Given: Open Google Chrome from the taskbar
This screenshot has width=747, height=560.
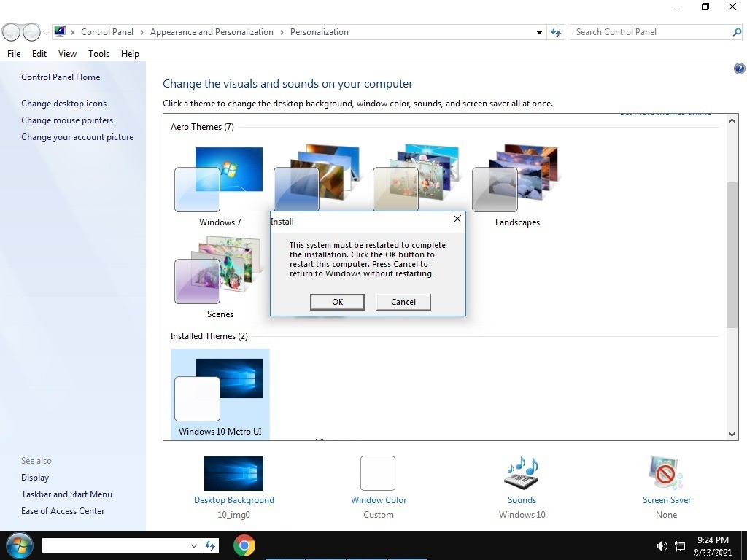Looking at the screenshot, I should pyautogui.click(x=244, y=545).
